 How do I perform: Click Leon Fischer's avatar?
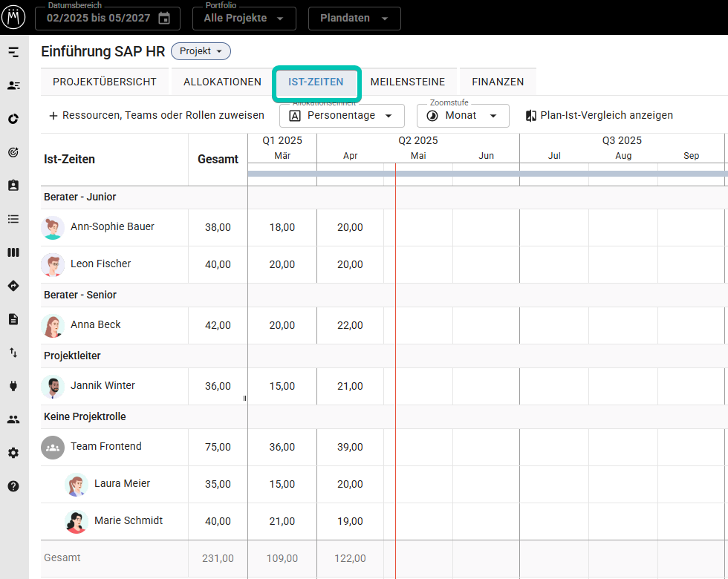tap(53, 264)
